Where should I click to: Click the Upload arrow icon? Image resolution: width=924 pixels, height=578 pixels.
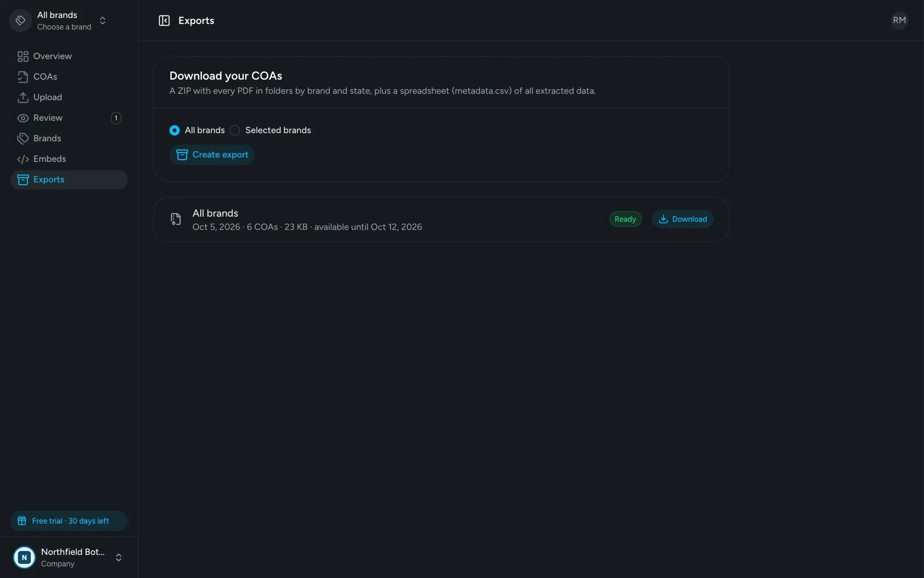click(23, 97)
